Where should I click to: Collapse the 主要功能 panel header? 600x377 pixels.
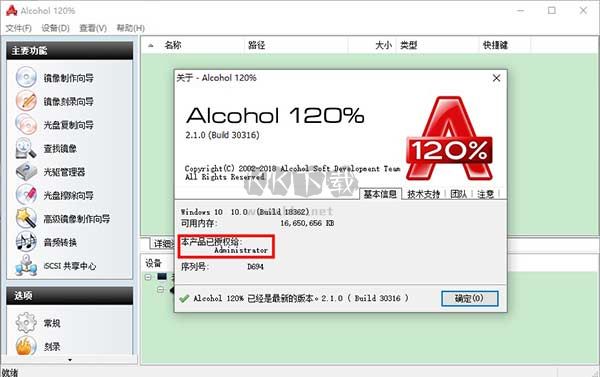coord(70,51)
